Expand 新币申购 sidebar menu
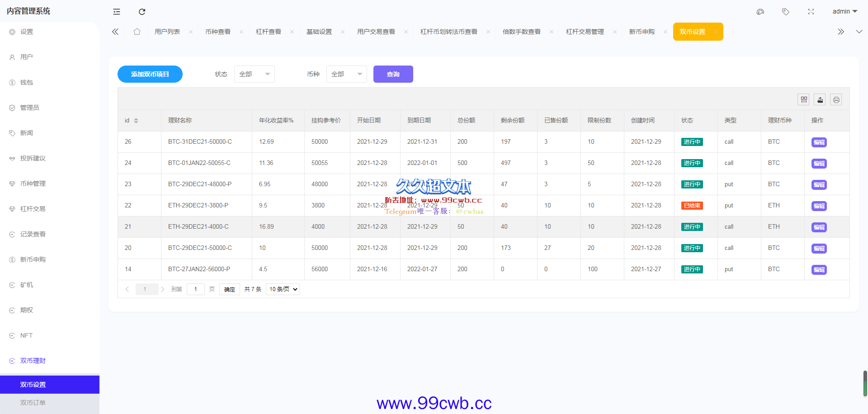 (50, 259)
